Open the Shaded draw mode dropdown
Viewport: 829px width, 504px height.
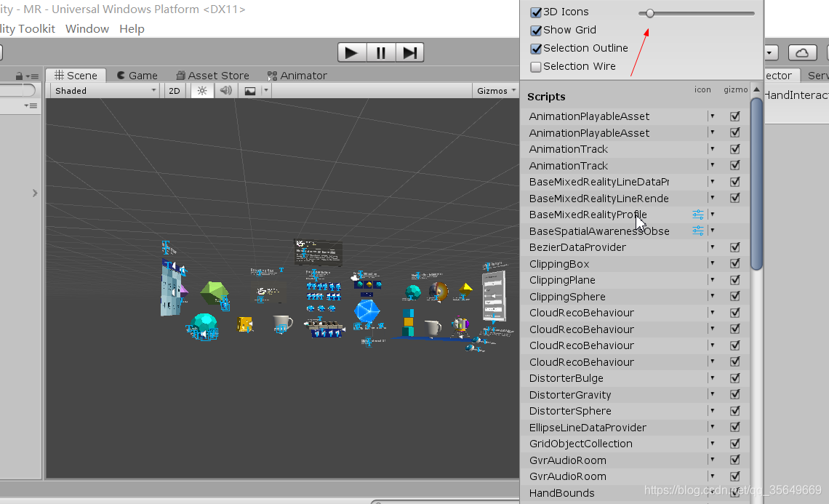click(105, 91)
